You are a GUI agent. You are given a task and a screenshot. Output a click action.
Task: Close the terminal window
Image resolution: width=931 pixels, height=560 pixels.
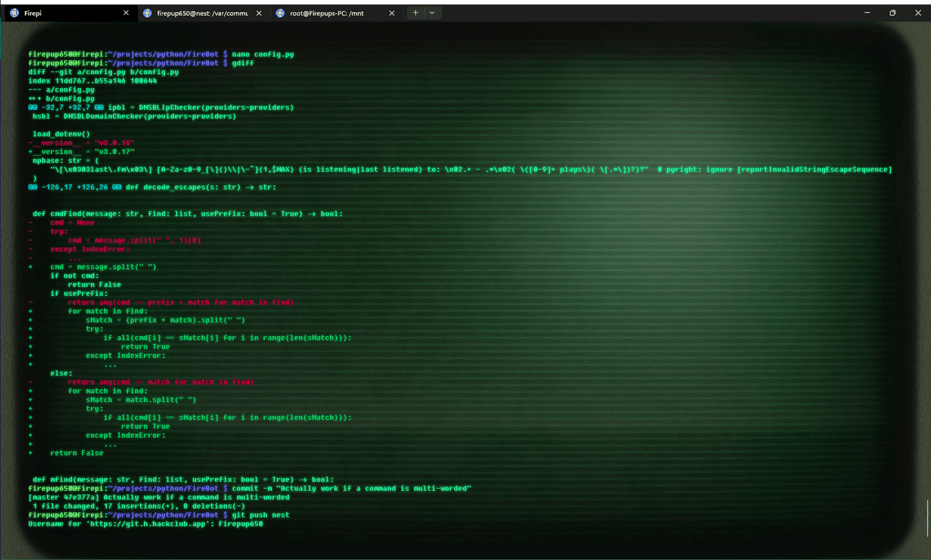click(x=917, y=13)
